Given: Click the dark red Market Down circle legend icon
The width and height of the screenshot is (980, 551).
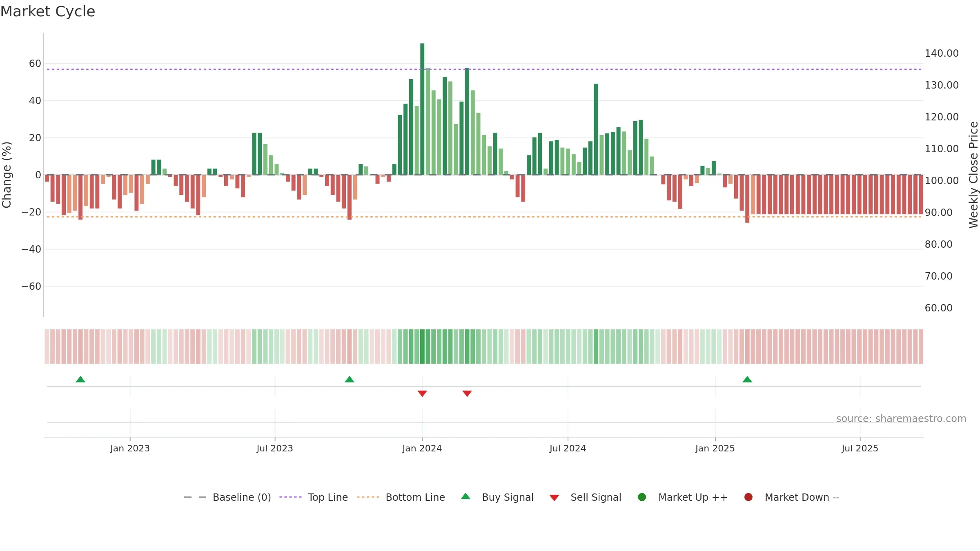Looking at the screenshot, I should click(x=748, y=497).
